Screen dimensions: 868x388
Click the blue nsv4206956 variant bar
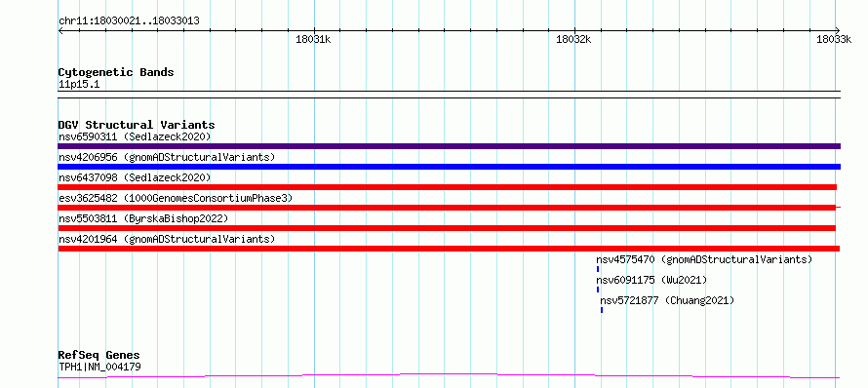449,167
